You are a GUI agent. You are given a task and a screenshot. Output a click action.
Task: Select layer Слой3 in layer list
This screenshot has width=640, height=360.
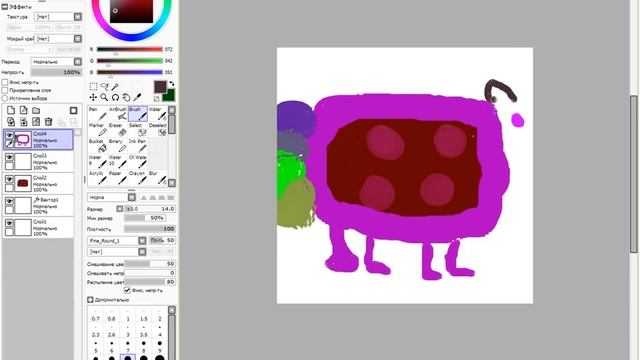(38, 162)
